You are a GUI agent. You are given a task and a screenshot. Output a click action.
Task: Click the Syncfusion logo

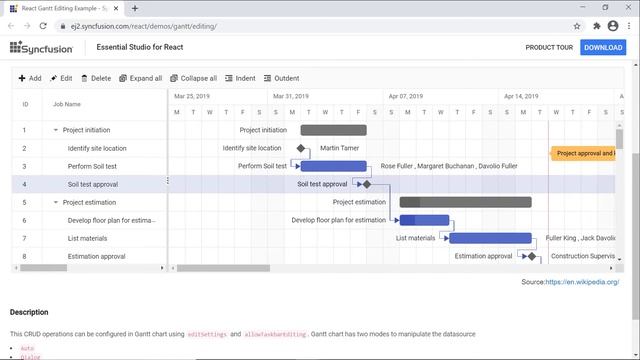(41, 47)
